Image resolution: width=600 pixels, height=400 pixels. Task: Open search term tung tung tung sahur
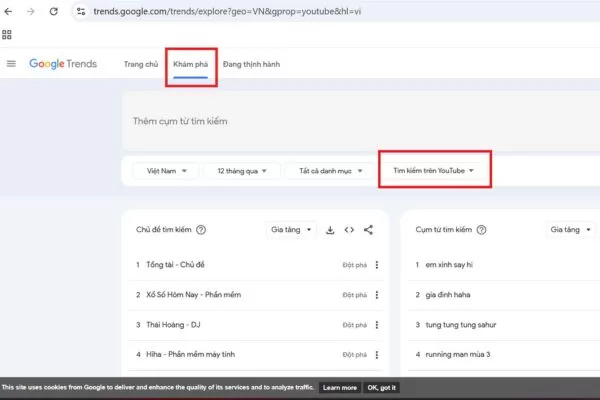pos(461,325)
